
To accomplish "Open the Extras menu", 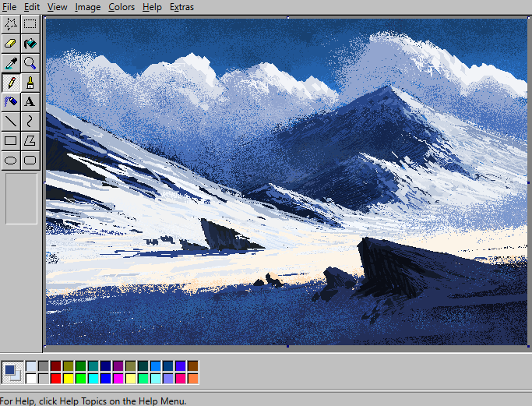I will pos(181,7).
